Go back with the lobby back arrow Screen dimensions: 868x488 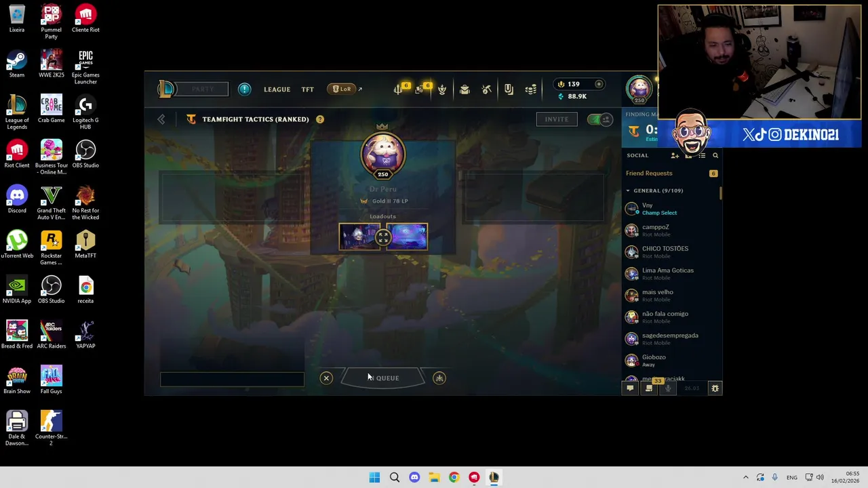coord(161,119)
